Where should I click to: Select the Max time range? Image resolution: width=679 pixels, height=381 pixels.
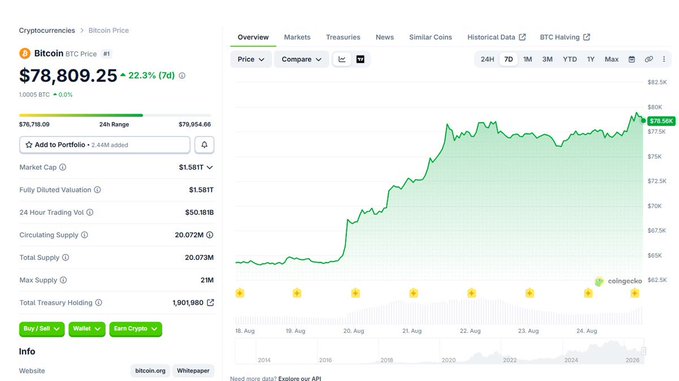(611, 59)
